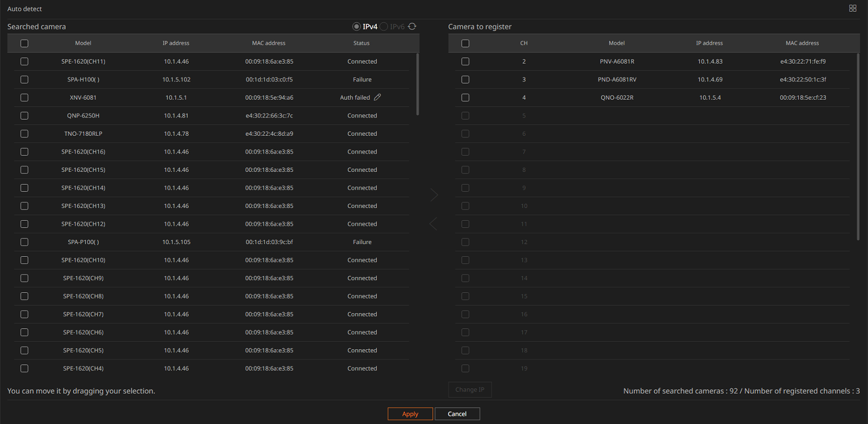Tick the select-all checkbox in Searched camera header
Viewport: 868px width, 424px height.
(24, 43)
